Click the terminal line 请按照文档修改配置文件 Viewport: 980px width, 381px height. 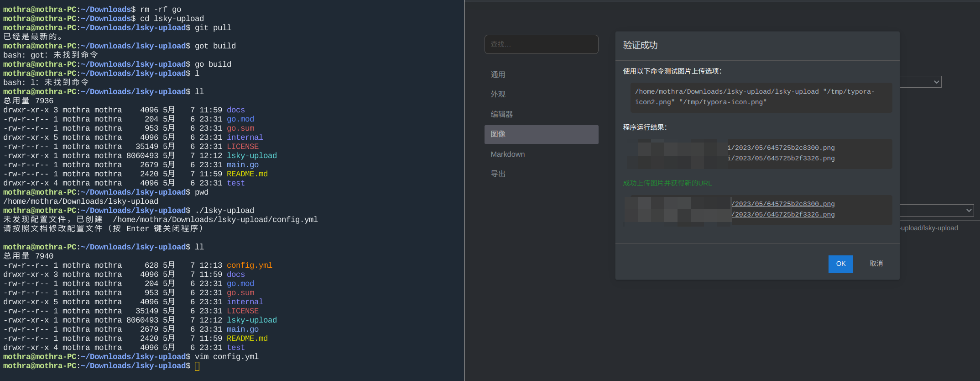[x=103, y=228]
